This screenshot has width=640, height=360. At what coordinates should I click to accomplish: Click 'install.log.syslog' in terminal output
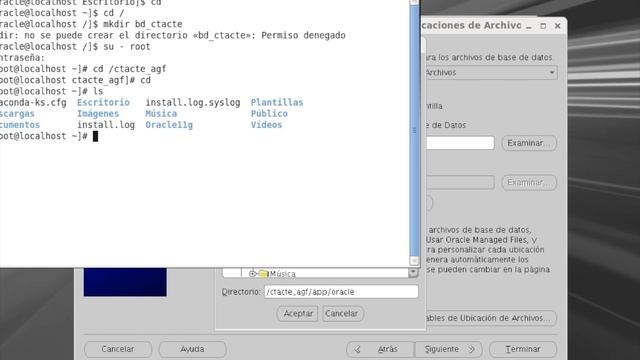coord(193,102)
